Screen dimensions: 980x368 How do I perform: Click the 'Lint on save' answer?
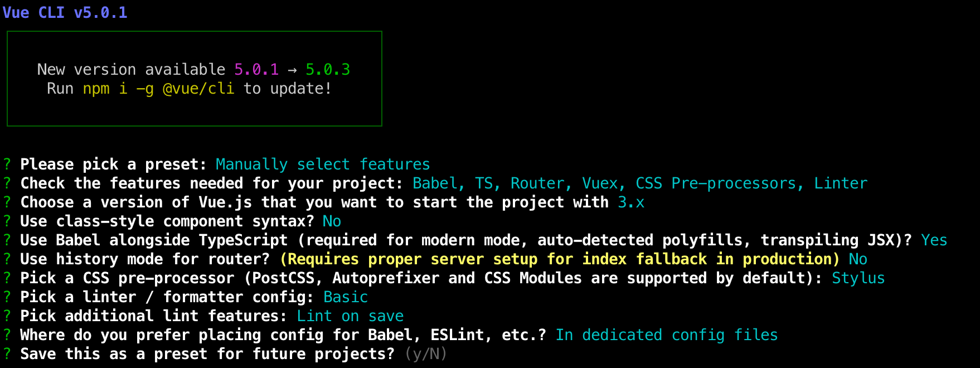pos(350,316)
